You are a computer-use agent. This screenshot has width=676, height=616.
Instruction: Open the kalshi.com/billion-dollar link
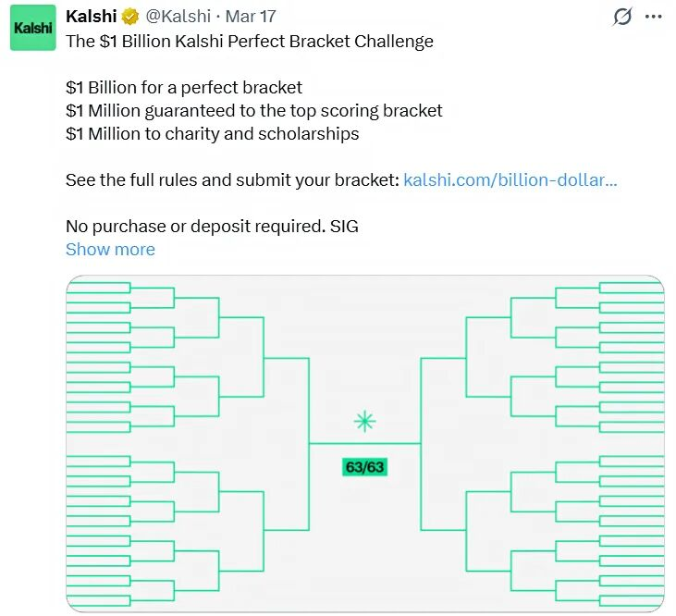coord(510,180)
